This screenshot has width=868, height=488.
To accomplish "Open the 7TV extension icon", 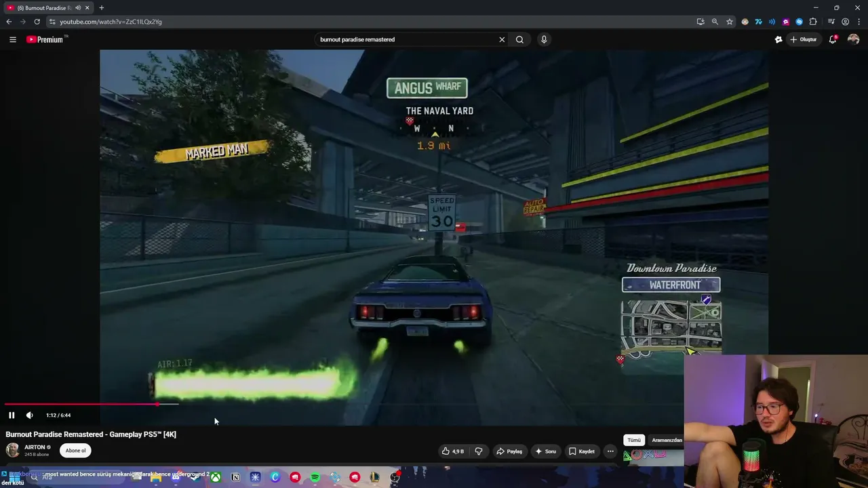I will coord(759,22).
